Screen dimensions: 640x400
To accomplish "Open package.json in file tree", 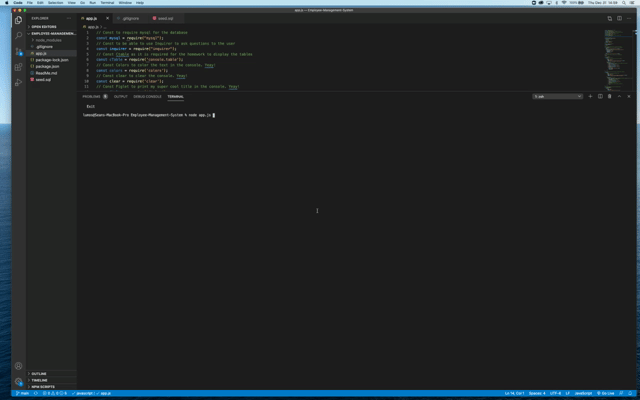I will coord(51,66).
